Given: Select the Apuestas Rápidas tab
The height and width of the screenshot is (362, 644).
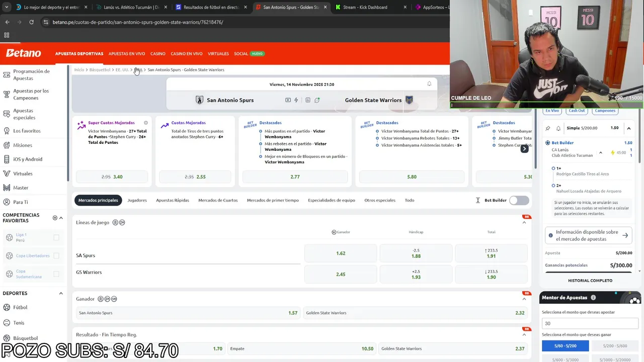Looking at the screenshot, I should [x=173, y=200].
